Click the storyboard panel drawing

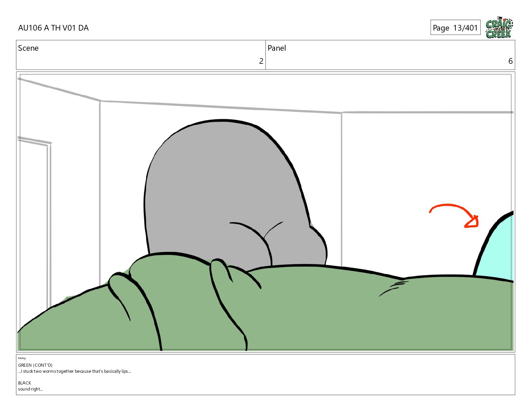tap(265, 212)
